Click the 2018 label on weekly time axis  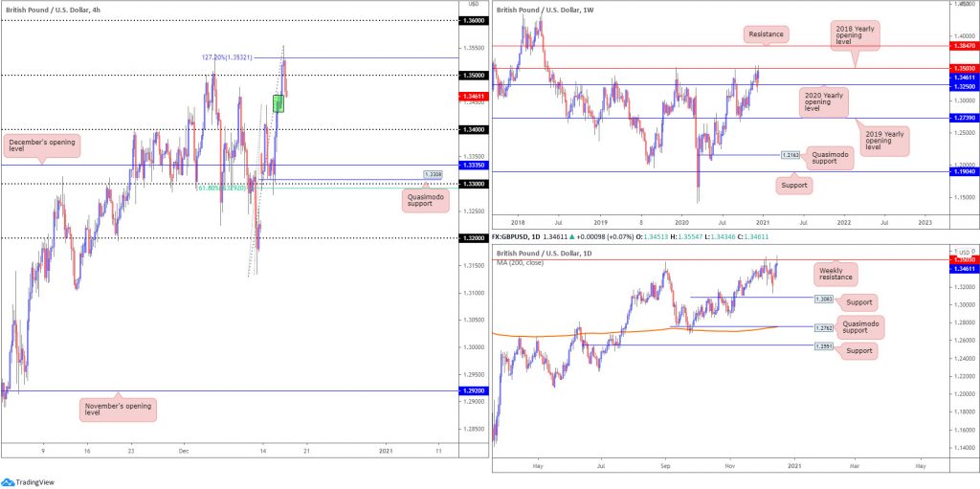click(518, 222)
